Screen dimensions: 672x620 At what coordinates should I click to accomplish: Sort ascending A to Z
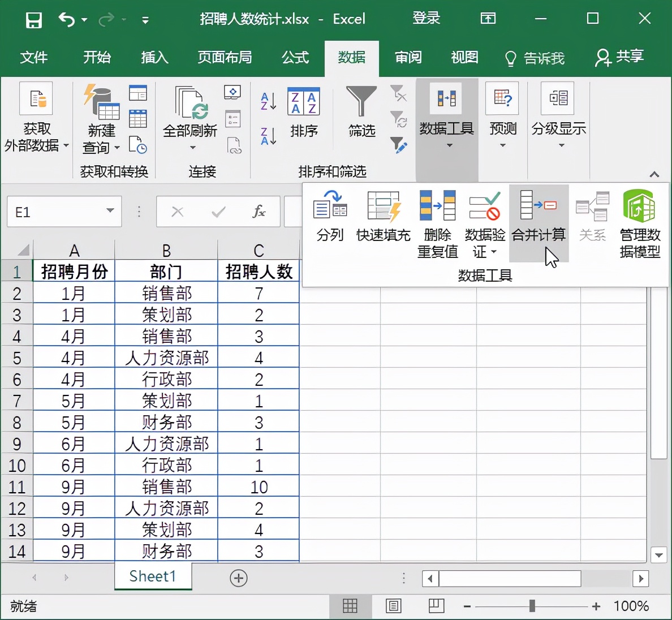tap(268, 102)
